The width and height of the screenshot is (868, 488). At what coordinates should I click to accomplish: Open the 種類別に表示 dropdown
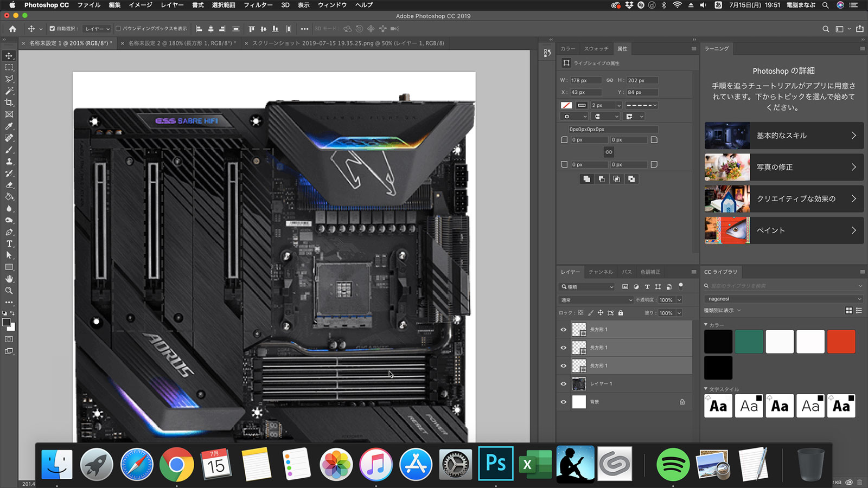(722, 311)
